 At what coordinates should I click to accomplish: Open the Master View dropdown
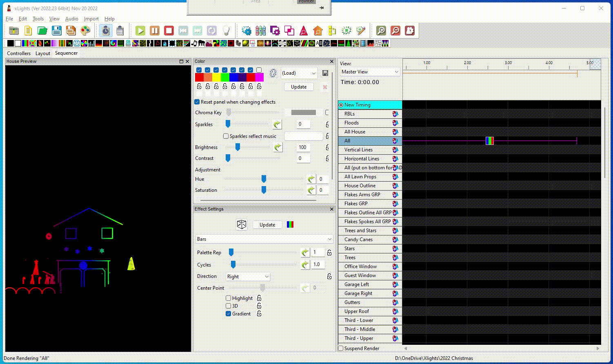[x=370, y=72]
